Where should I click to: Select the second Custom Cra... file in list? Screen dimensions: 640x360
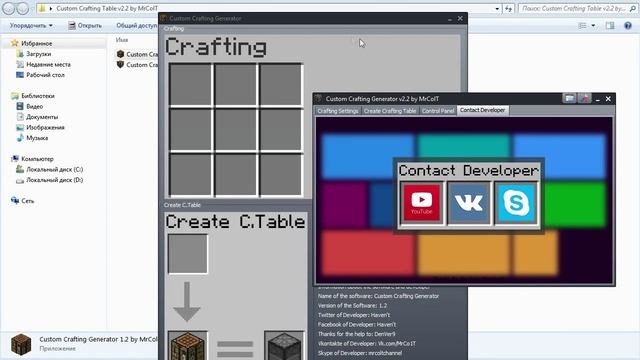(x=137, y=65)
